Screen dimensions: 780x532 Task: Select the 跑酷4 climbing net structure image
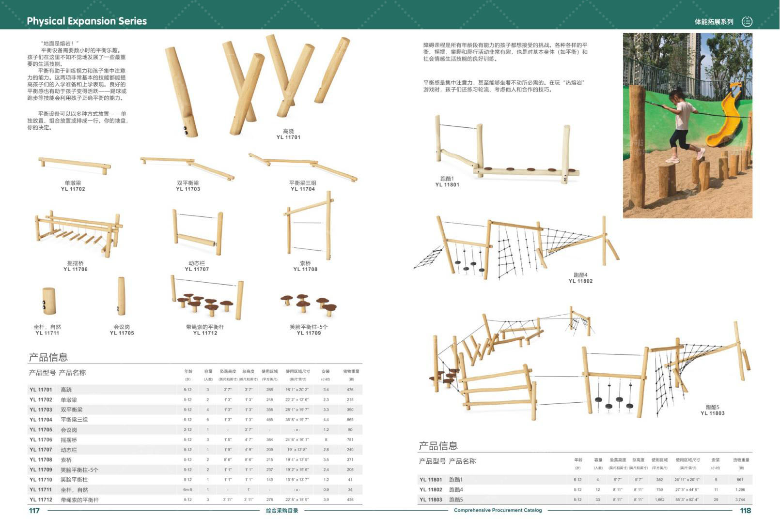[x=516, y=248]
